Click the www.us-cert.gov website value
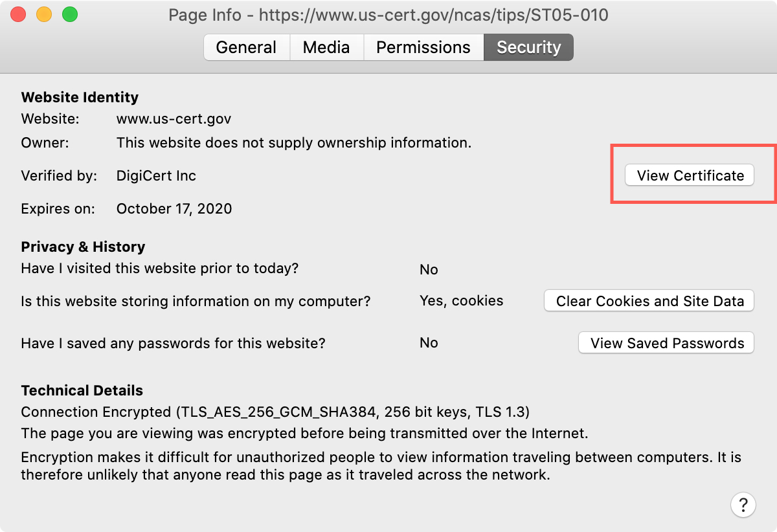 [x=174, y=119]
